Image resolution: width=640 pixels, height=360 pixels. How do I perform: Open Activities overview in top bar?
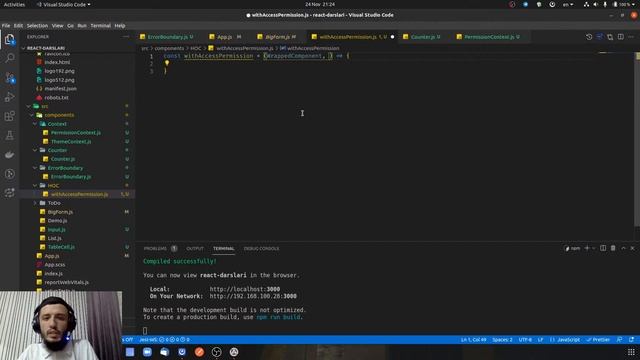(14, 4)
